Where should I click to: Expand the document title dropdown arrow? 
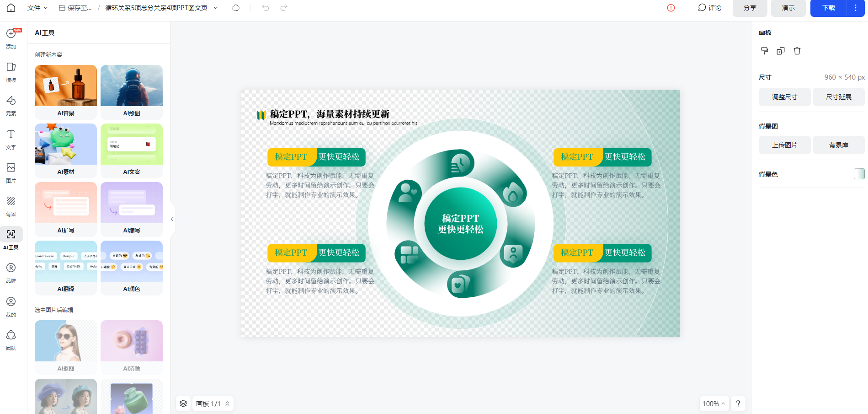click(216, 8)
